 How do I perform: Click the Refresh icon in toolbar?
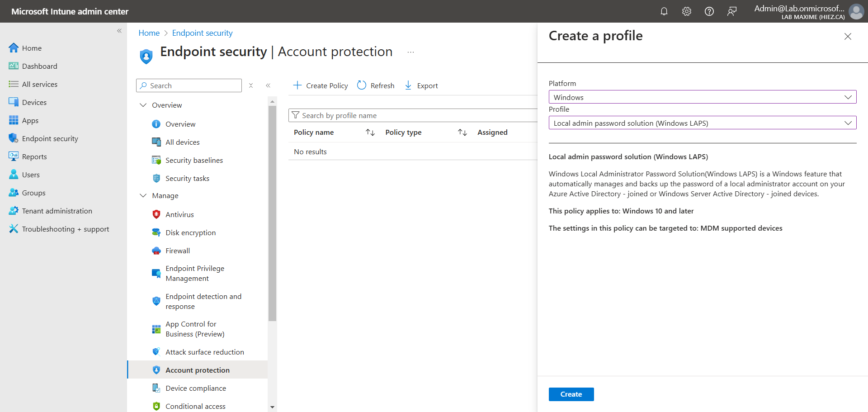[362, 85]
